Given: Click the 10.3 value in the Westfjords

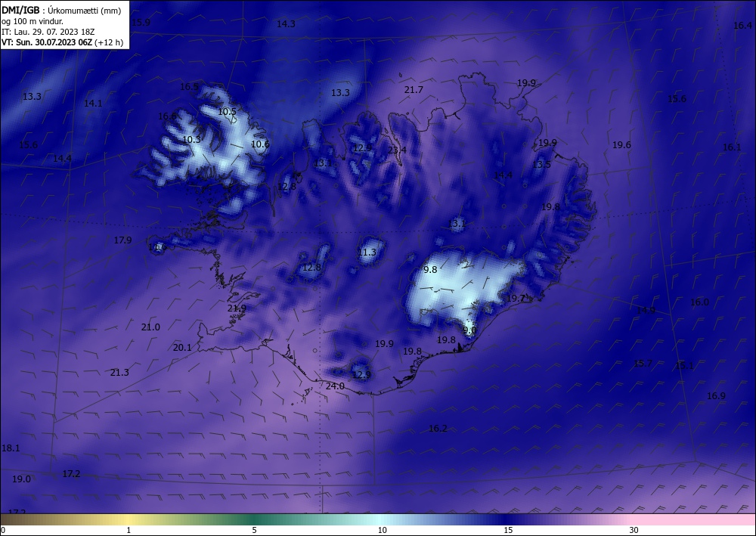Looking at the screenshot, I should (x=192, y=139).
